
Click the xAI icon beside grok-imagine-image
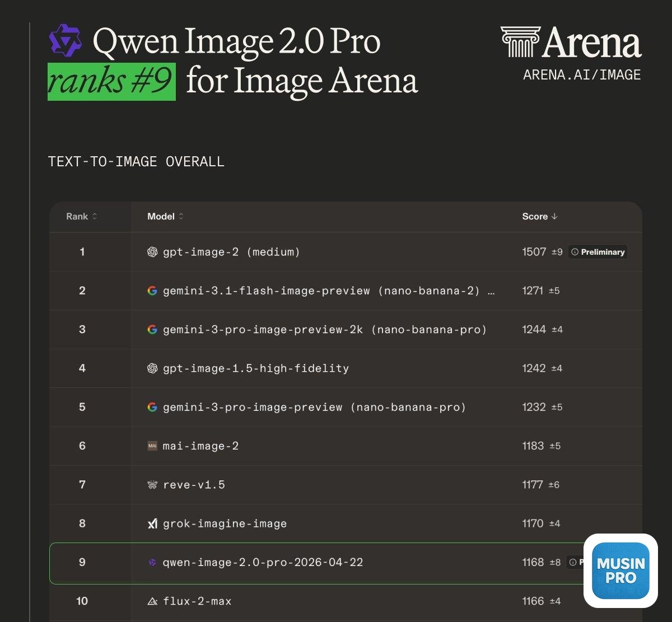[x=152, y=523]
